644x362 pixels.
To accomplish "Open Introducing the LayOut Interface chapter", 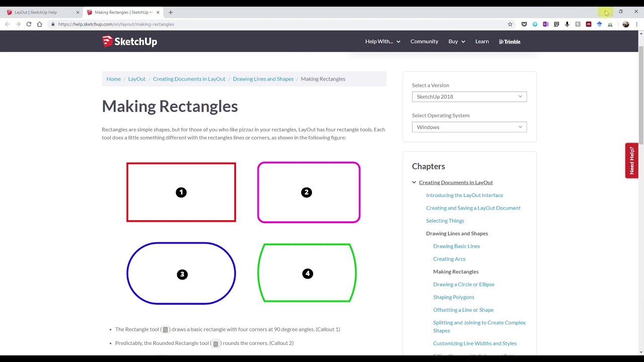I will [x=464, y=195].
